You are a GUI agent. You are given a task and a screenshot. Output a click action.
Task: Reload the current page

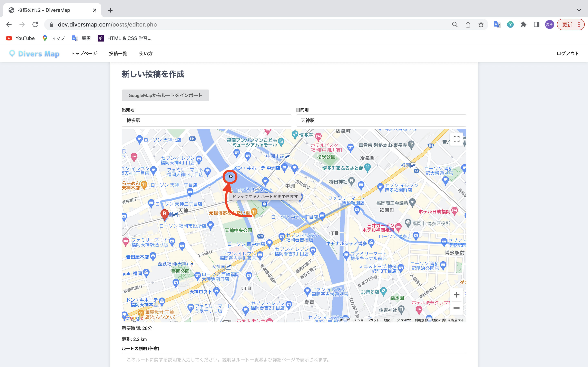pyautogui.click(x=35, y=24)
